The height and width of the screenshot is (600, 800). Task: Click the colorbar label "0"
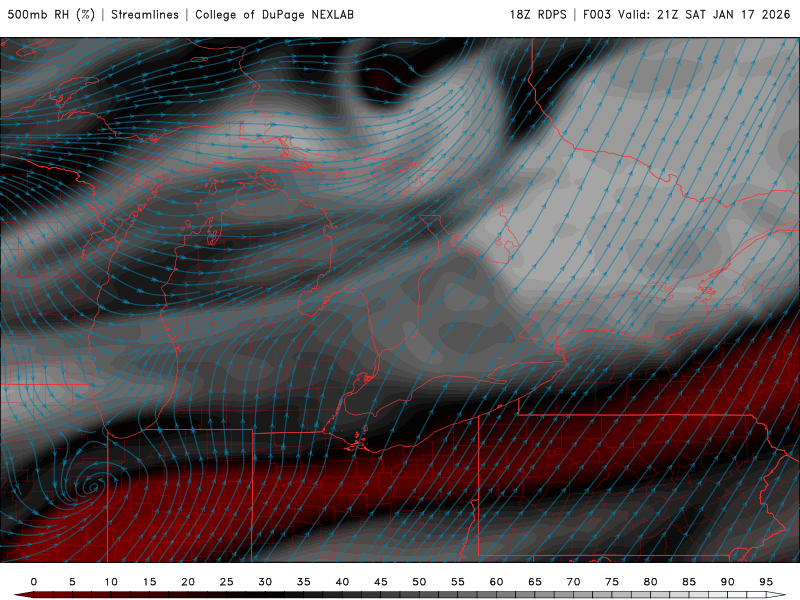tap(34, 582)
